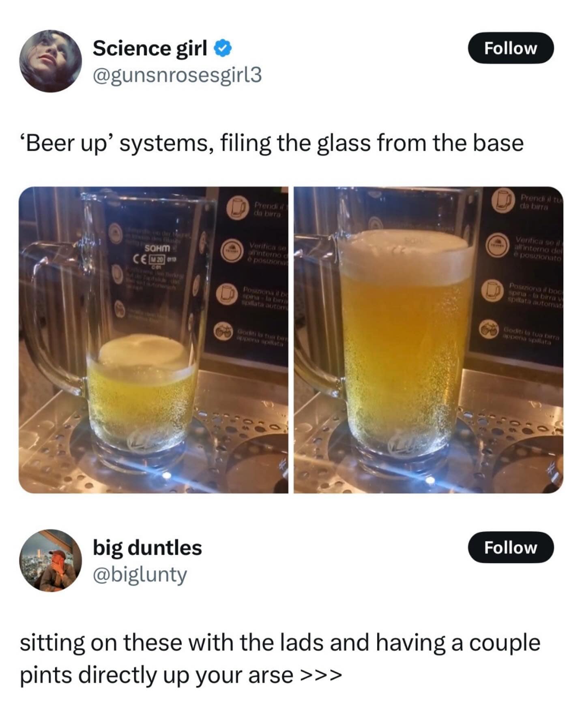Open the @biglunty handle link
This screenshot has height=728, width=584.
[140, 574]
